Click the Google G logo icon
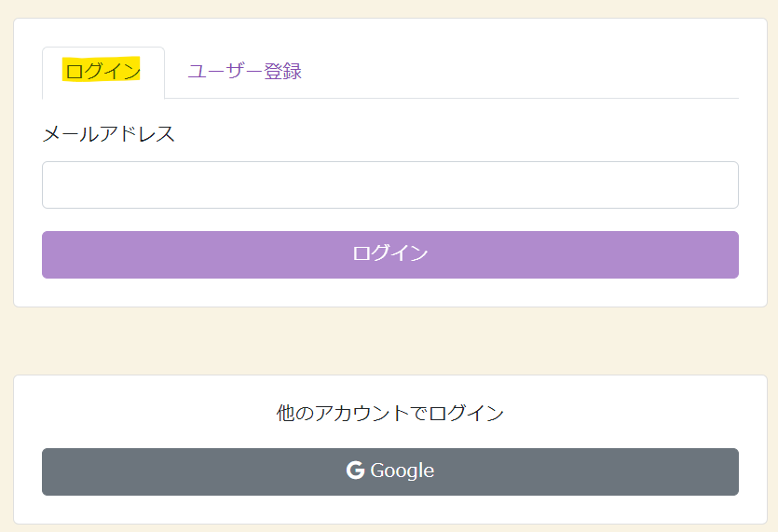The width and height of the screenshot is (778, 532). click(355, 470)
